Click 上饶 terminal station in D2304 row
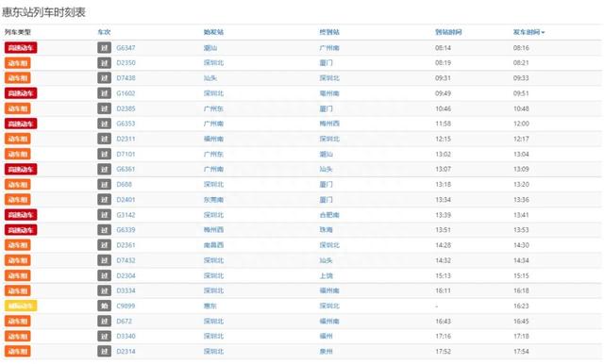The image size is (604, 364). (326, 275)
